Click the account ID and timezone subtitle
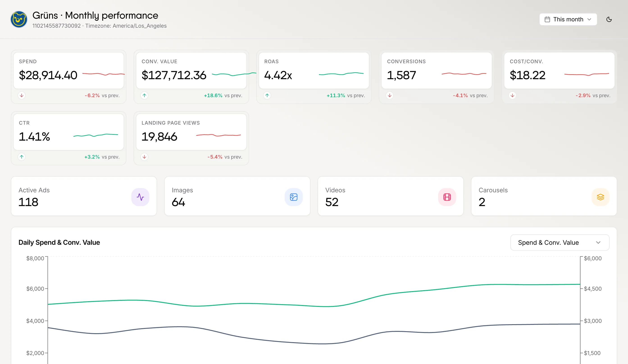This screenshot has height=364, width=628. click(99, 26)
